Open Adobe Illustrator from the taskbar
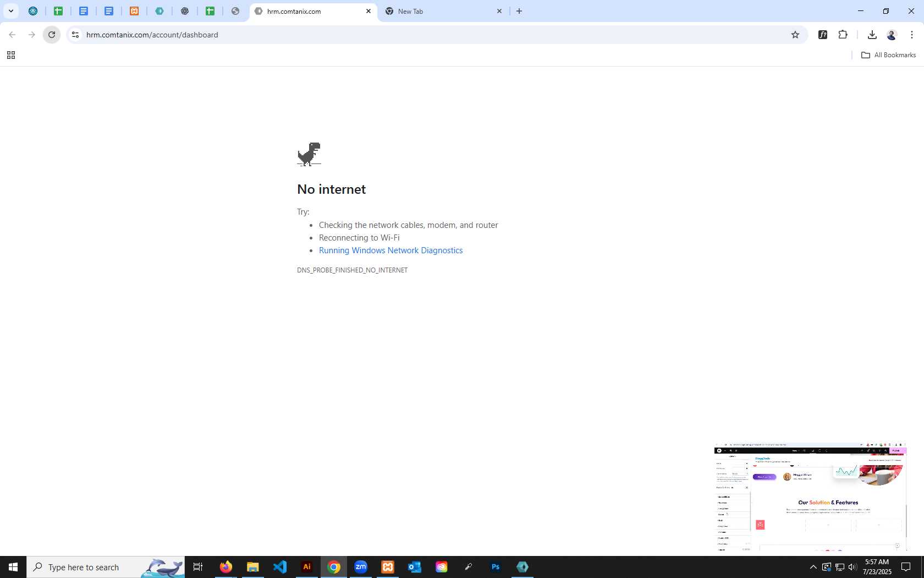This screenshot has width=924, height=578. pos(307,567)
